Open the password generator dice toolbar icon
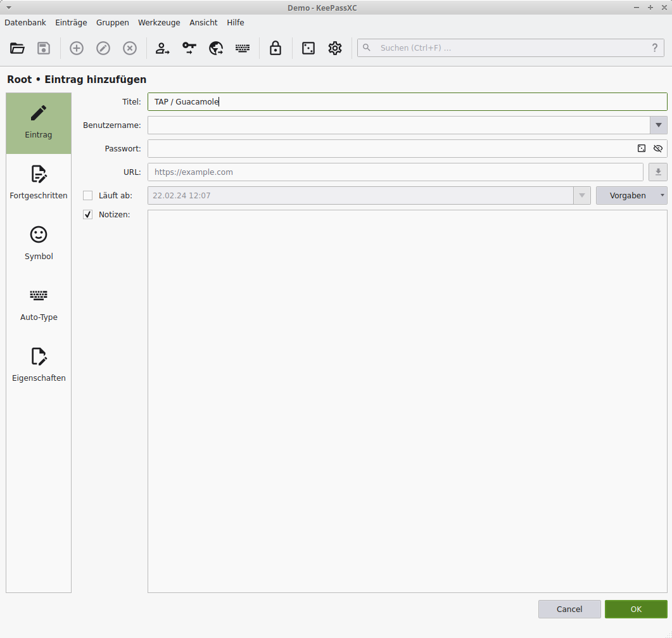This screenshot has width=672, height=638. point(308,48)
